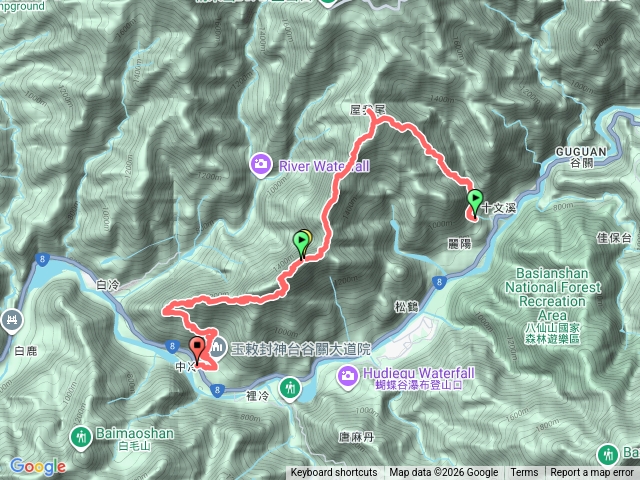640x480 pixels.
Task: Click the River Waterfall text label
Action: click(x=324, y=166)
